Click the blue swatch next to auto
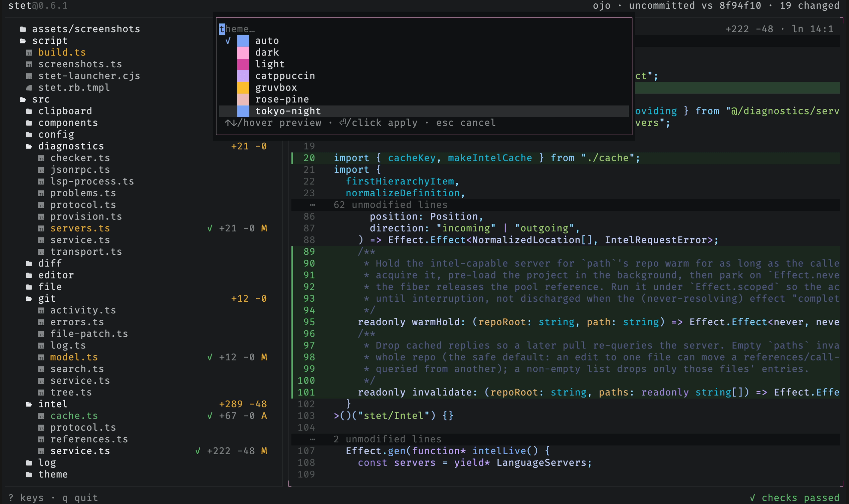This screenshot has width=849, height=504. (x=243, y=41)
